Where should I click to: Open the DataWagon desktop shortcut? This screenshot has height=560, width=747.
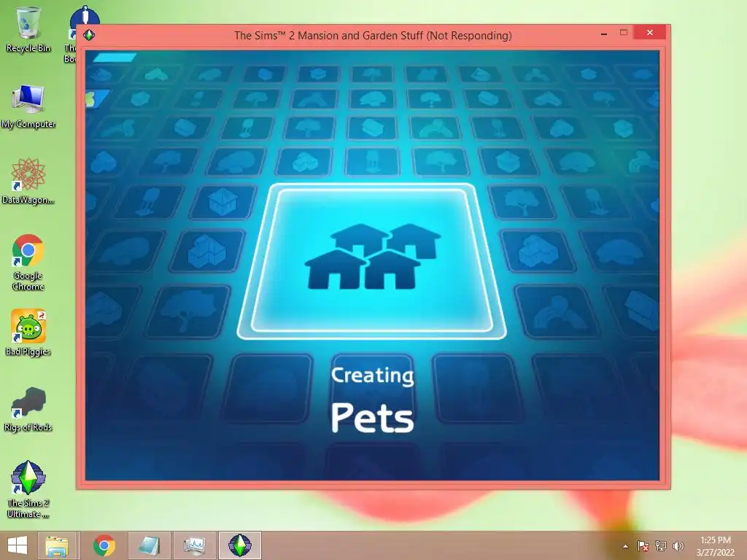28,181
